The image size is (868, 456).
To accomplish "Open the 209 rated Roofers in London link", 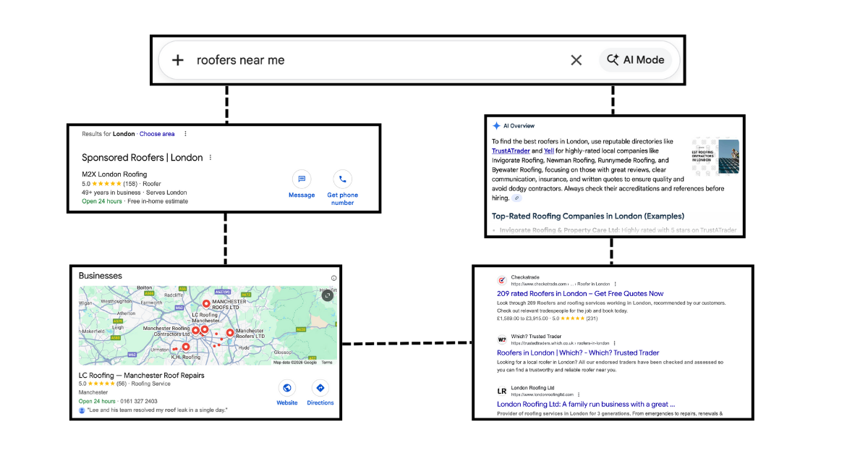I will [x=579, y=294].
